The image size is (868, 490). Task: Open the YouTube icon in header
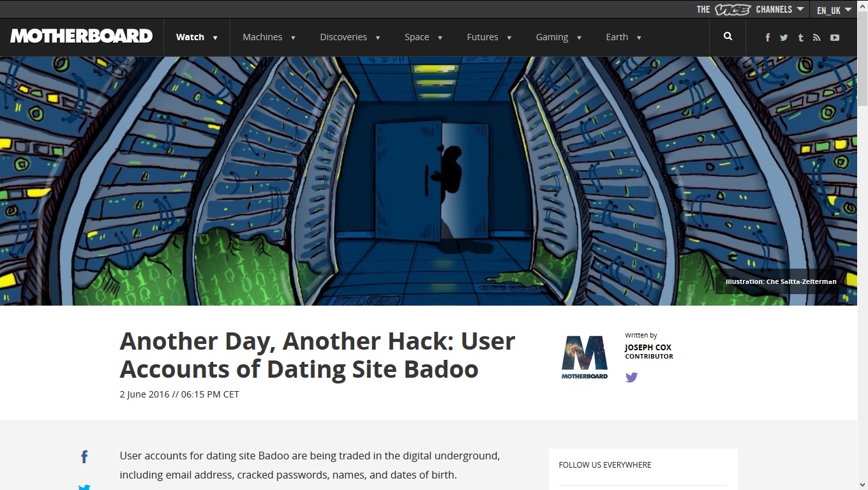(835, 38)
